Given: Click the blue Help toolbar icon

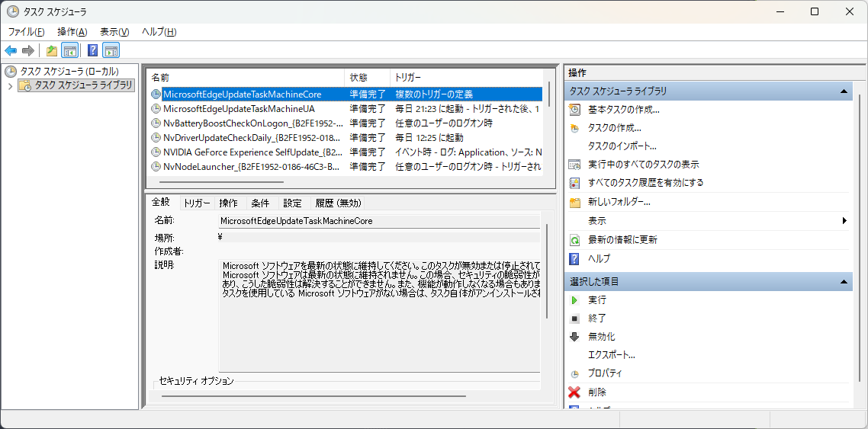Looking at the screenshot, I should pos(93,51).
